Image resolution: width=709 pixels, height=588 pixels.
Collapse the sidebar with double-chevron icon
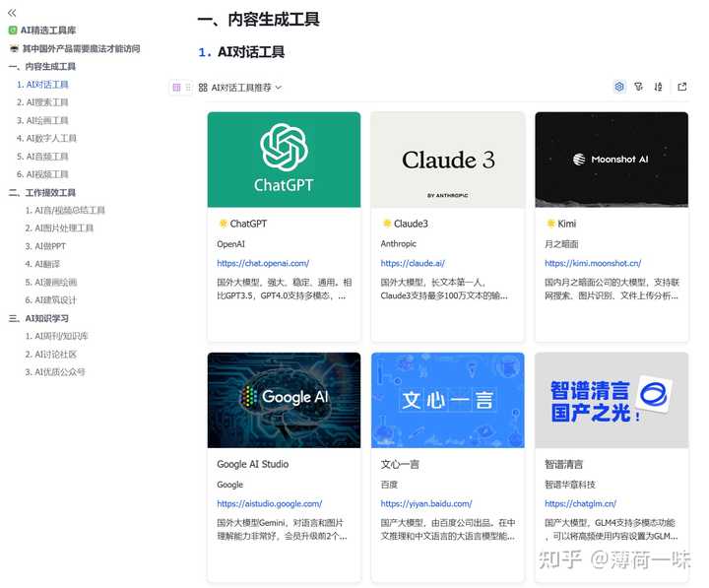[x=12, y=13]
